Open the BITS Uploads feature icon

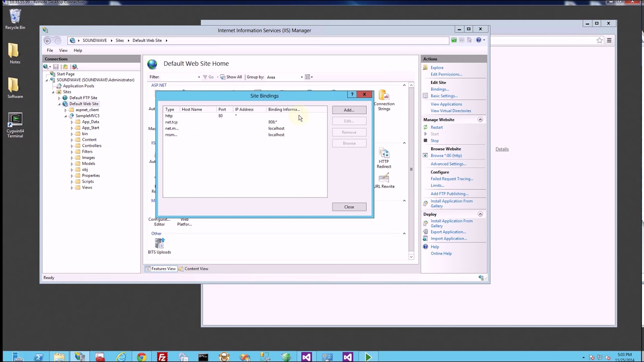(x=159, y=246)
